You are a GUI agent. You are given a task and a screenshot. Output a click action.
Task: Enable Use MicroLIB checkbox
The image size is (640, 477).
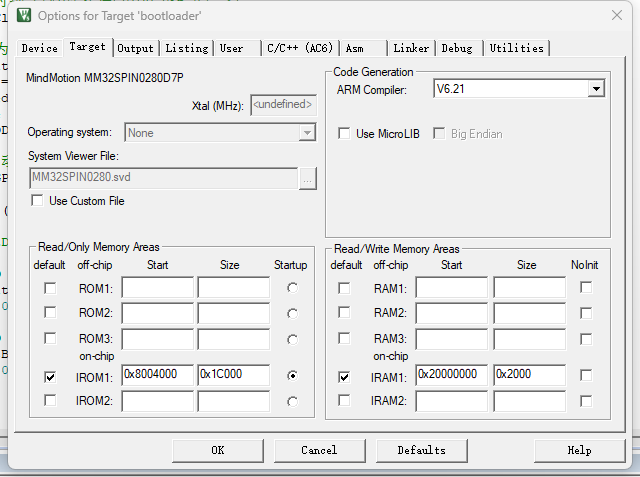pyautogui.click(x=344, y=133)
